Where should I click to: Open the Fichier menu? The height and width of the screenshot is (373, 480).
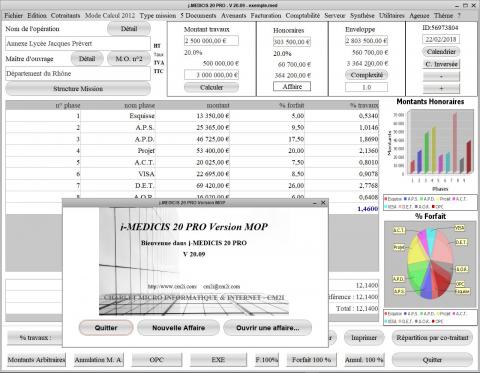click(14, 16)
